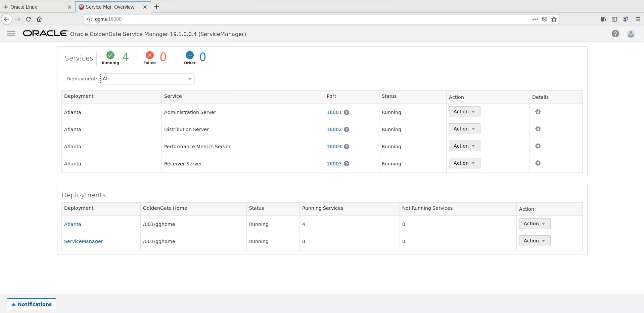
Task: View site information icon in address bar
Action: click(90, 19)
